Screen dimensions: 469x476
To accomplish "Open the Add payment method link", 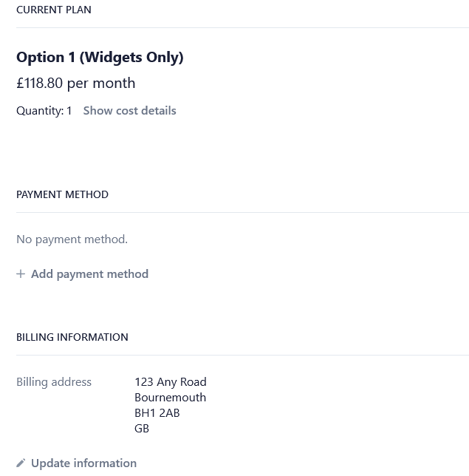I will click(89, 273).
